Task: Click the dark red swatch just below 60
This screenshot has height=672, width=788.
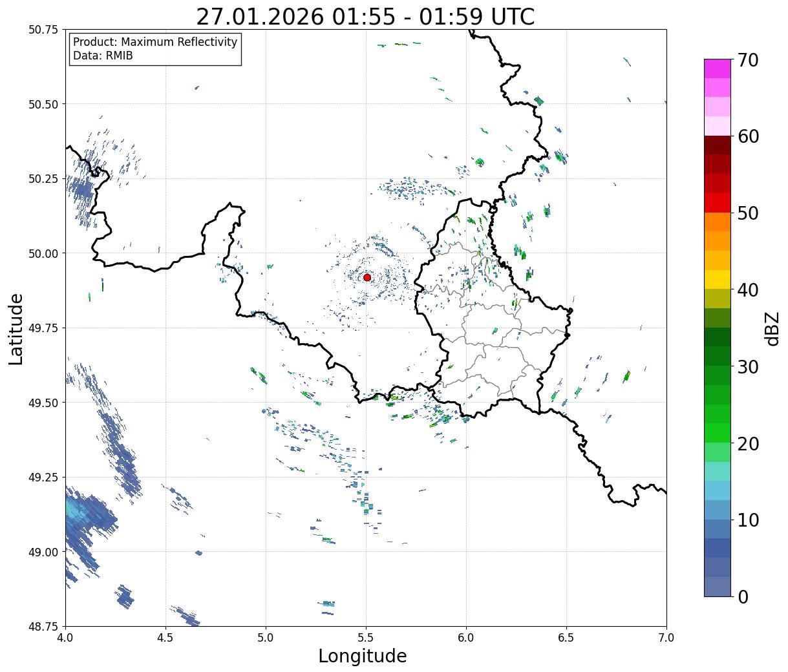Action: point(718,145)
